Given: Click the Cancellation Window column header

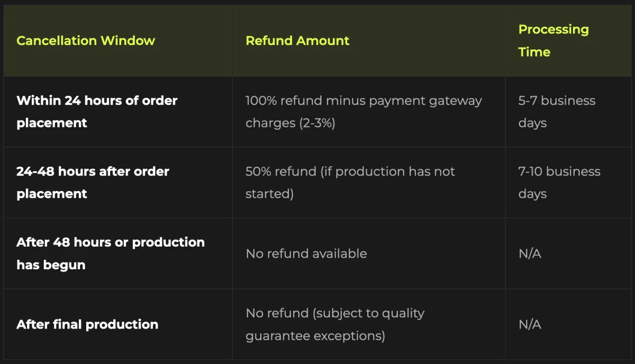Looking at the screenshot, I should click(x=86, y=41).
